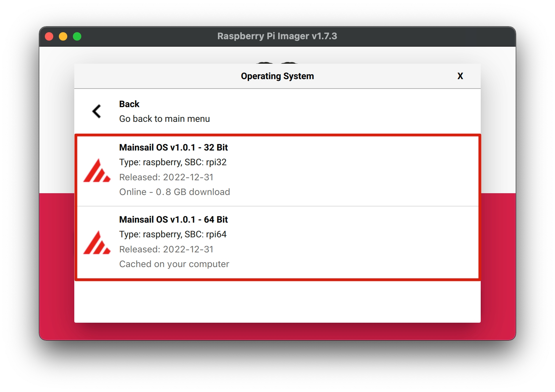Click 'Type: raspberry, SBC: rpi32' line
This screenshot has height=392, width=555.
click(173, 162)
